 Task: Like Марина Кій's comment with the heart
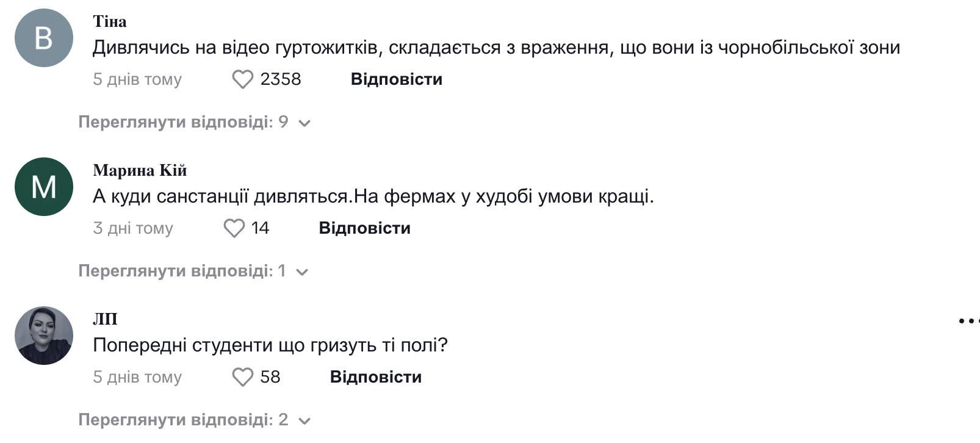click(x=234, y=228)
